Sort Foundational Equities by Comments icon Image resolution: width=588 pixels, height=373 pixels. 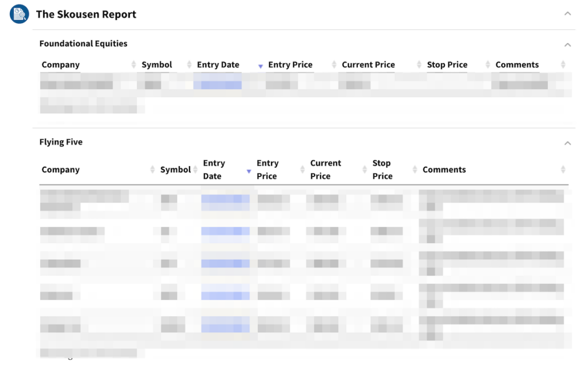coord(563,65)
